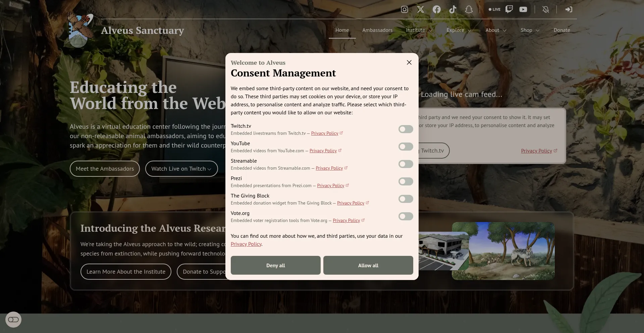Visit the Facebook icon link

[437, 9]
